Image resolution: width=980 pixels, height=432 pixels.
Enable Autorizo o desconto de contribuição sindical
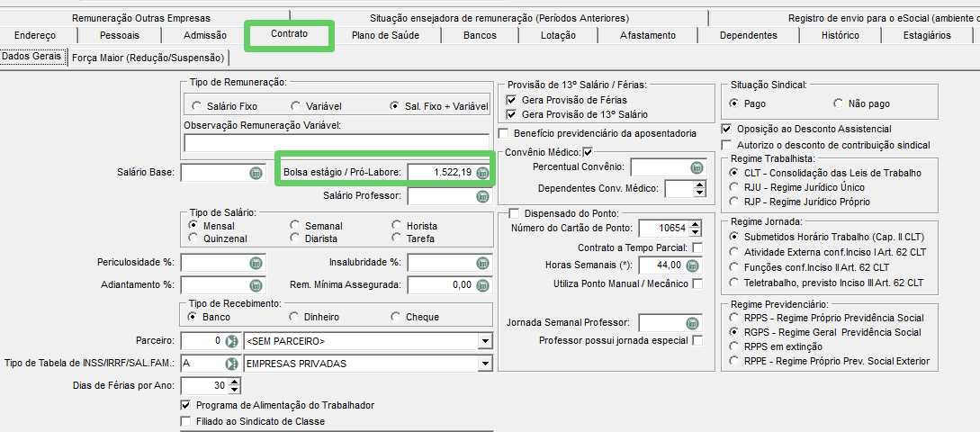pos(726,144)
